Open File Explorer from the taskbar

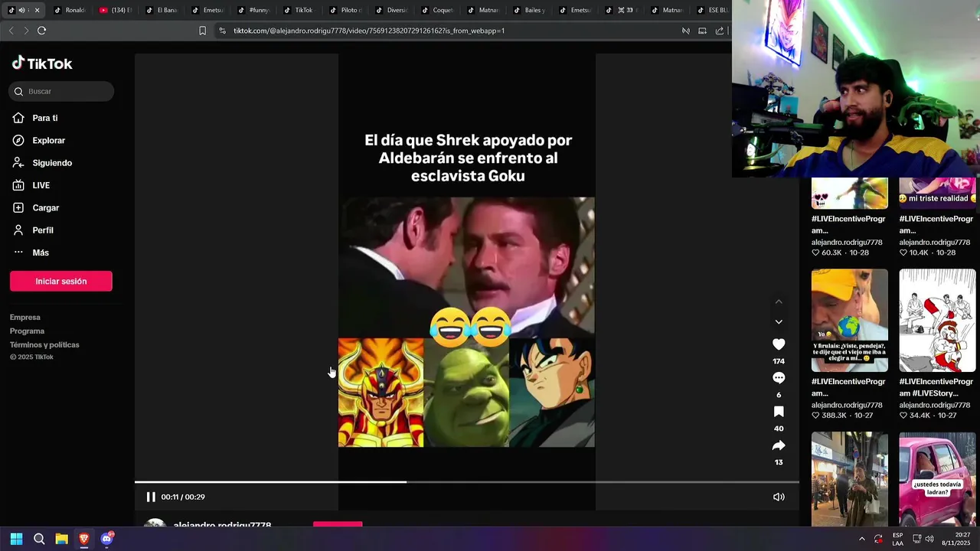[x=61, y=539]
